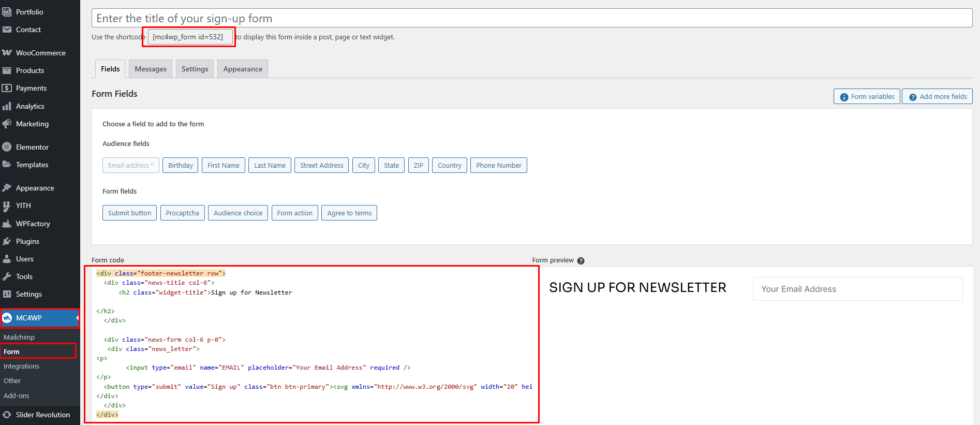The width and height of the screenshot is (980, 425).
Task: Open the WooCommerce sidebar icon
Action: (x=7, y=53)
